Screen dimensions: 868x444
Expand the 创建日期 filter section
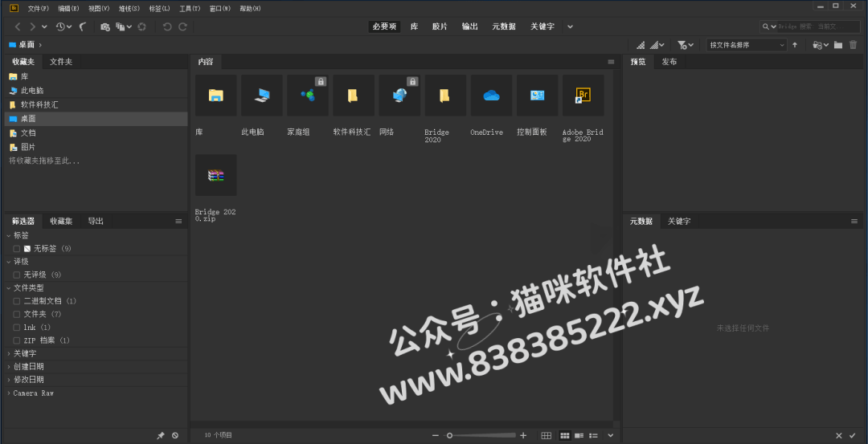coord(8,367)
